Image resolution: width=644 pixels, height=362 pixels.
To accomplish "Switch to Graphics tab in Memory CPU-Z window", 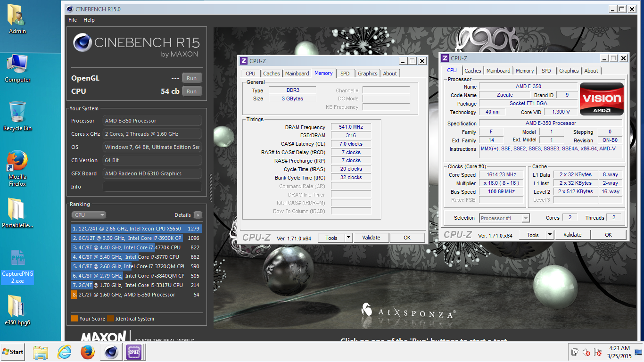I will click(x=368, y=74).
